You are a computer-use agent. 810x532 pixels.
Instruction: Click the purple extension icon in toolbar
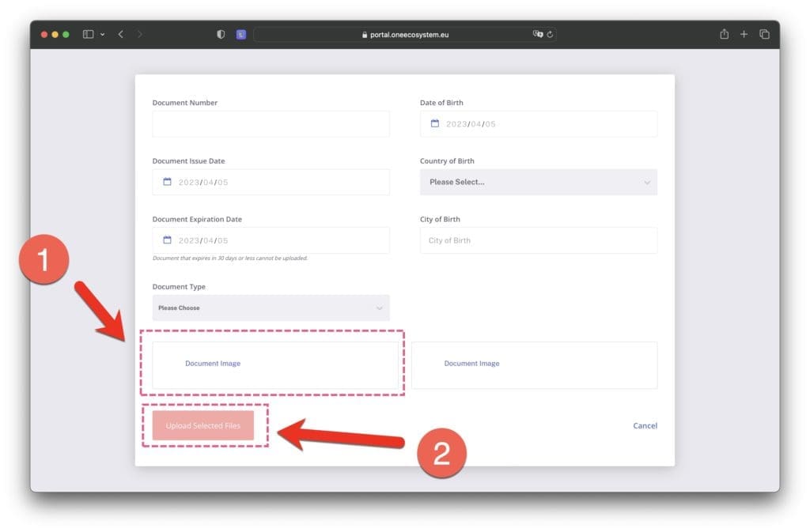[241, 35]
